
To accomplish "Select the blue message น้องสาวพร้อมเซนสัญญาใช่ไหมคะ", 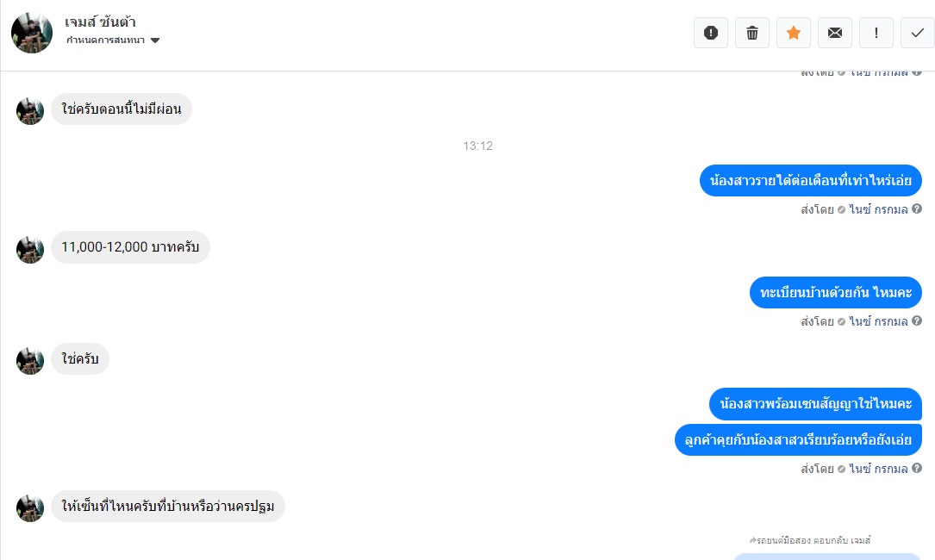I will pos(815,404).
